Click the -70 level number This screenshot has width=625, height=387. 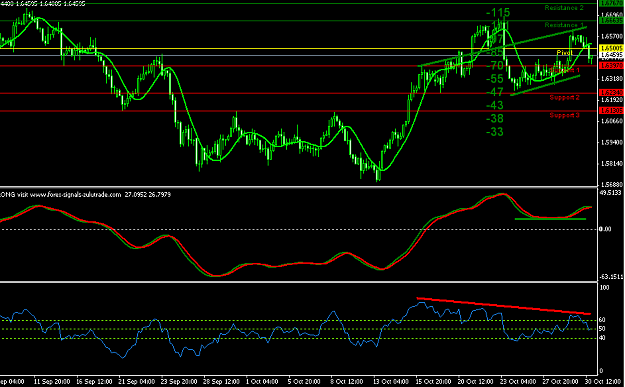[x=495, y=65]
